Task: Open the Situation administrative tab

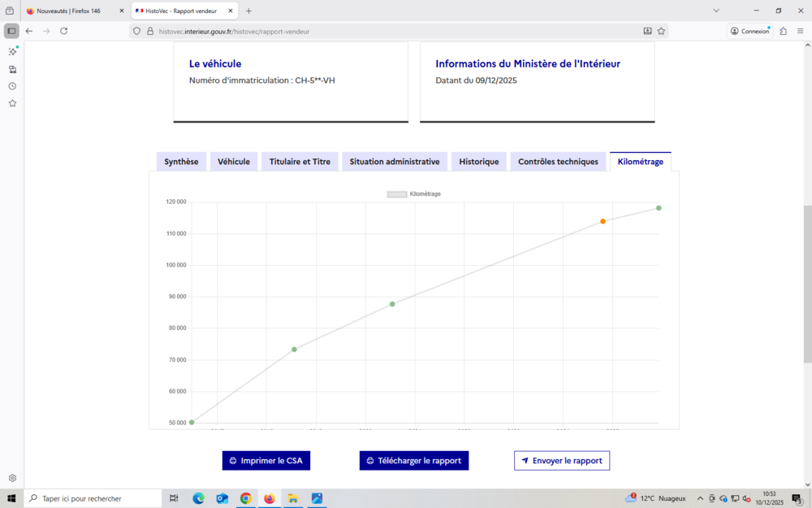Action: point(394,162)
